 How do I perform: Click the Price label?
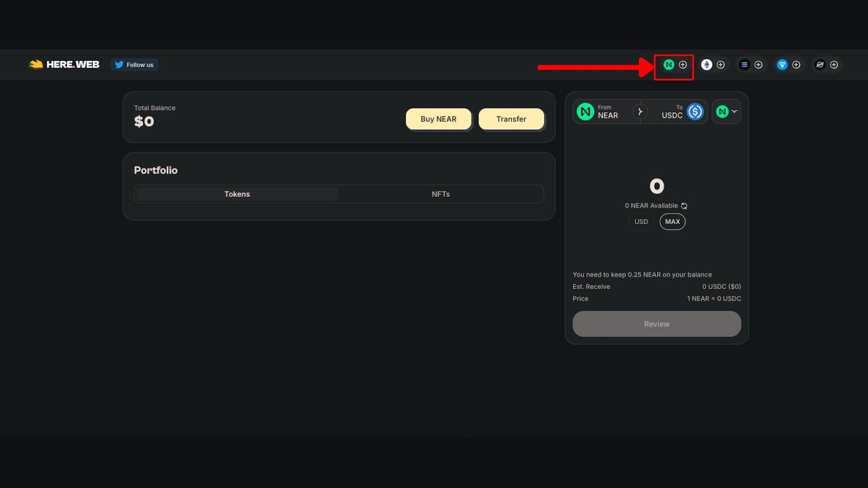580,299
